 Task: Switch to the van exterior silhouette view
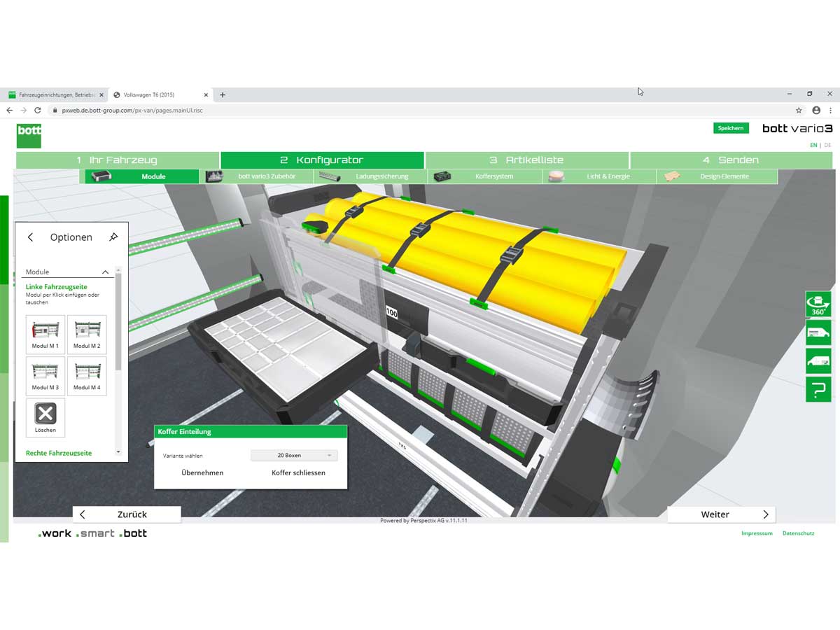(x=818, y=360)
